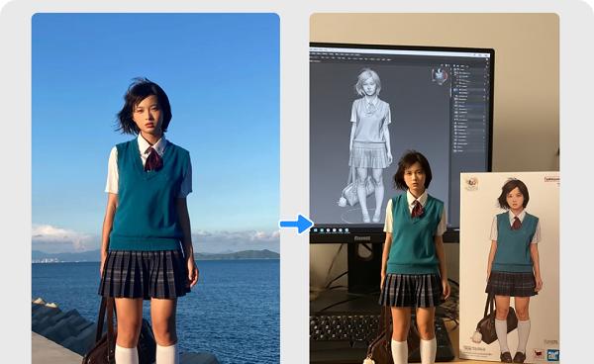Click the blue arrow between the images
This screenshot has height=364, width=594.
[297, 224]
